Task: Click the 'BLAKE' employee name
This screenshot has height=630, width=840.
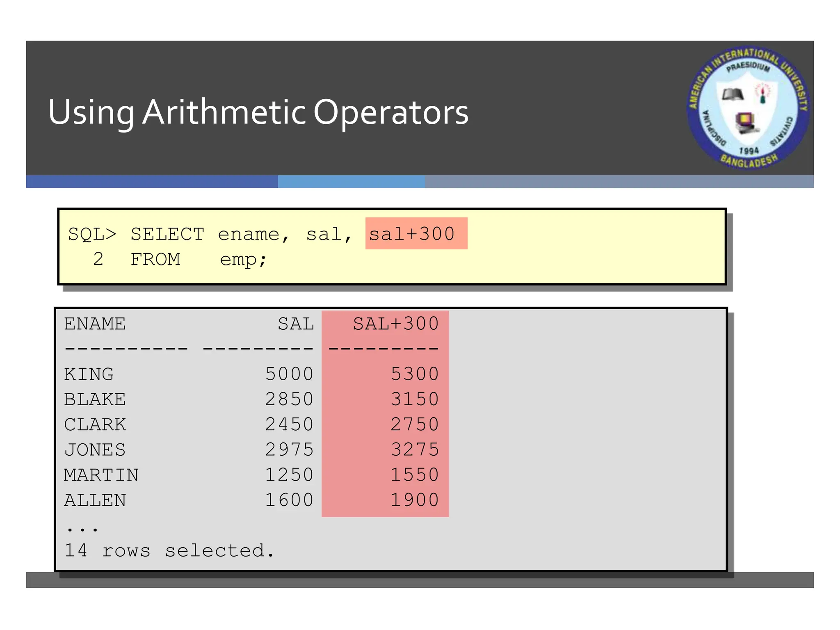Action: point(95,399)
